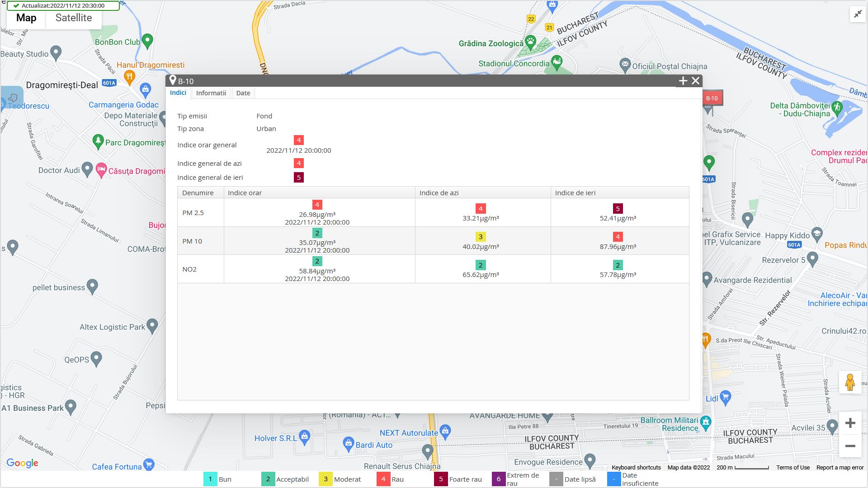Click Grădina Zoologică map pin
The height and width of the screenshot is (488, 868).
pos(531,42)
